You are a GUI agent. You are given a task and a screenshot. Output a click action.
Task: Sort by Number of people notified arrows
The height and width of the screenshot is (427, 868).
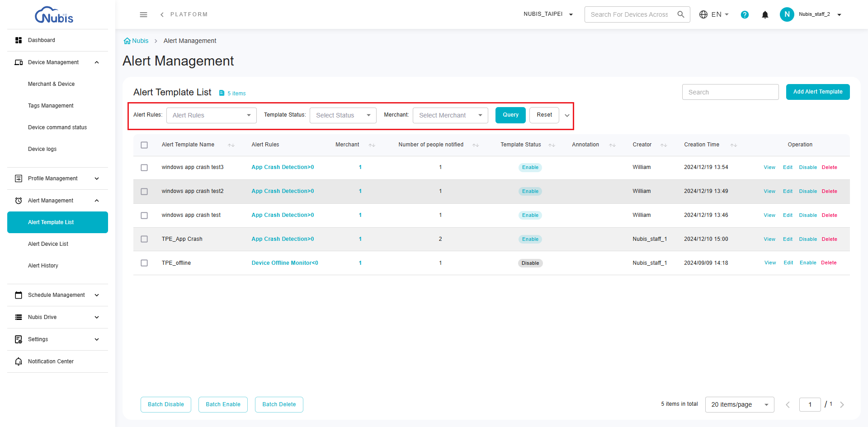click(476, 145)
